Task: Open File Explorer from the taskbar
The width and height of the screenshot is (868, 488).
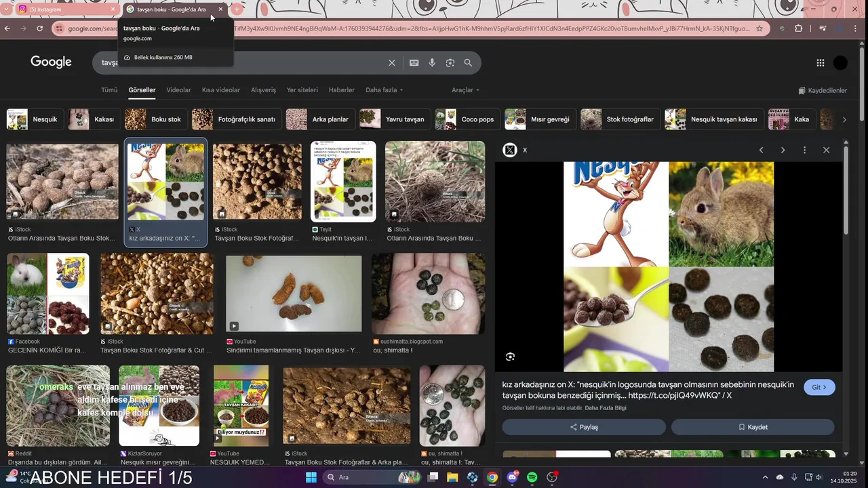Action: (x=452, y=477)
